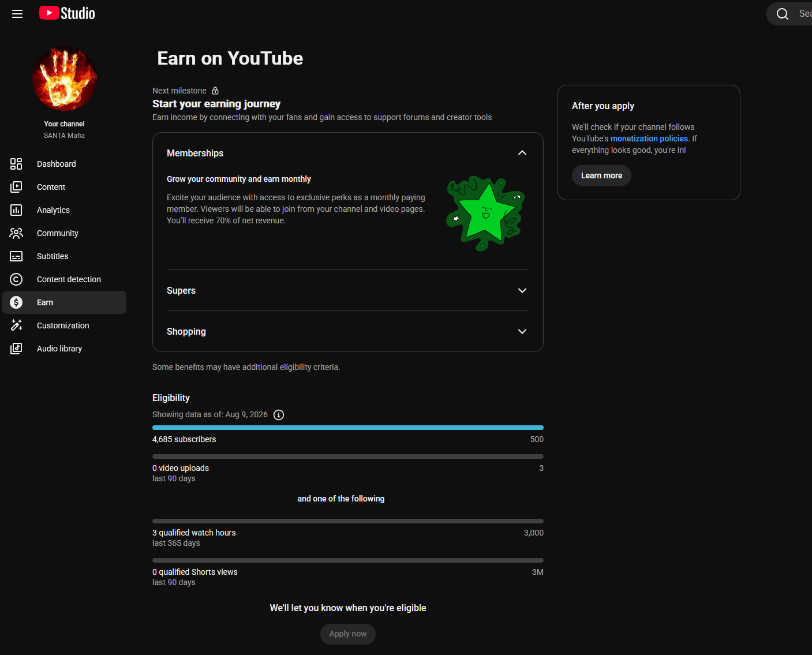Click the 'SANTA Mafia' channel name

tap(65, 136)
